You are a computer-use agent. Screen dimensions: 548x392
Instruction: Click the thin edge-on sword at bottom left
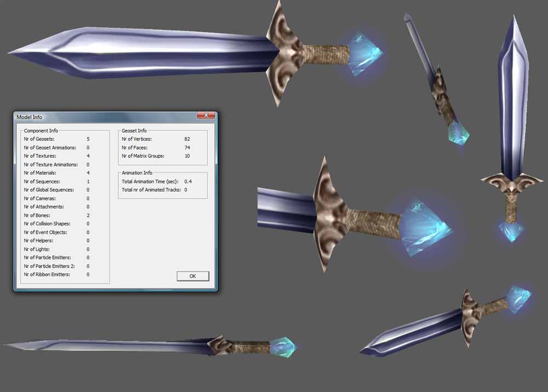pyautogui.click(x=150, y=347)
